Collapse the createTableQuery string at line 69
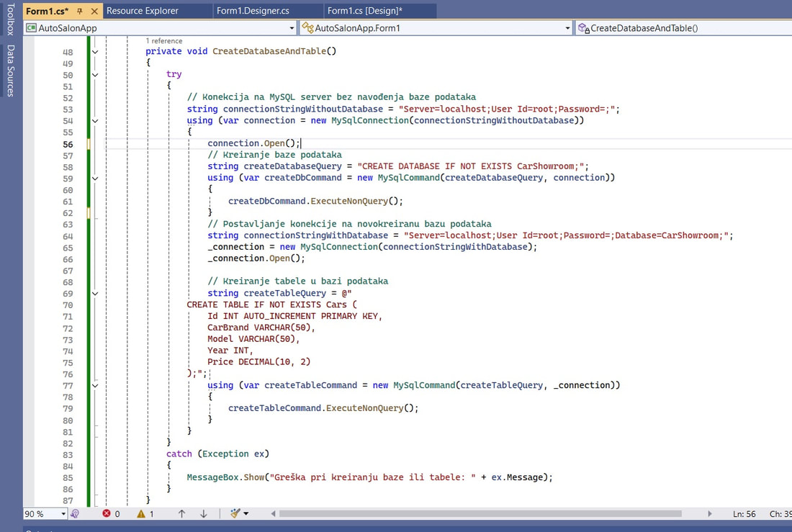Viewport: 792px width, 532px height. tap(95, 294)
